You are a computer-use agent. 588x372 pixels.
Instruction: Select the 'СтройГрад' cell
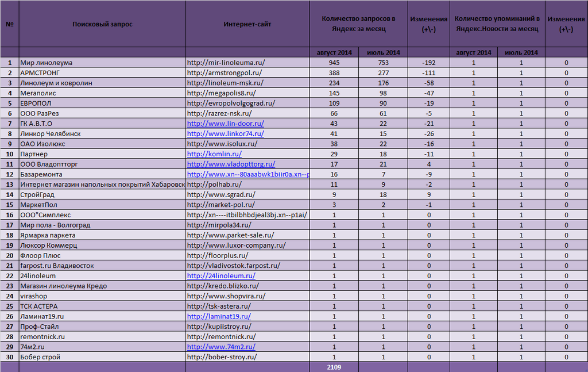(102, 194)
